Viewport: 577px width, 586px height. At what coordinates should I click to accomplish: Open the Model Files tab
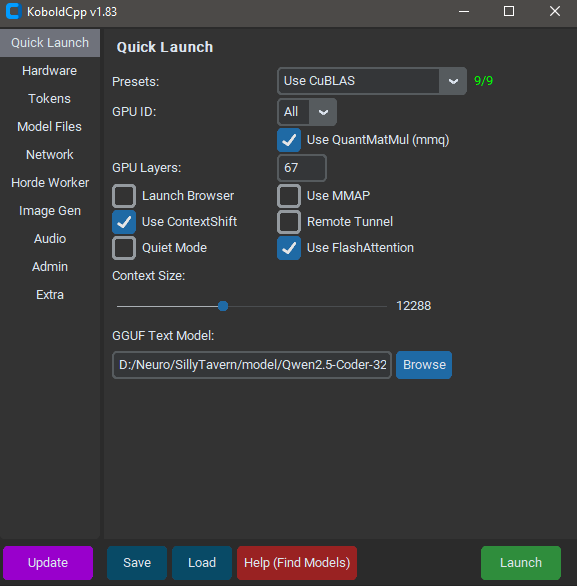point(50,127)
